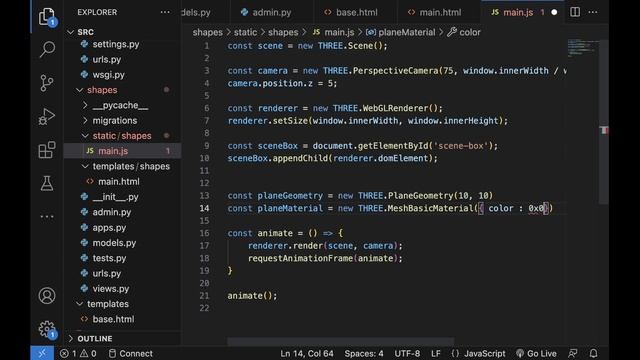This screenshot has width=640, height=360.
Task: Show errors and warnings count in status bar
Action: [78, 353]
